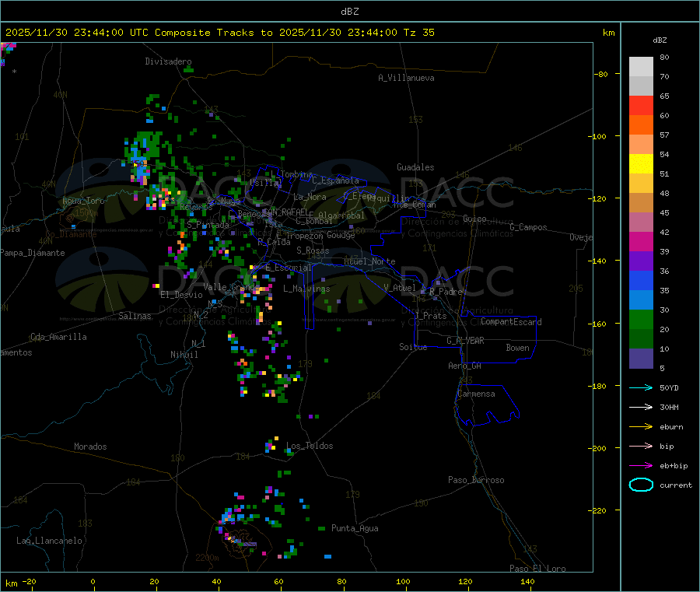Select the Paso_Barroso label
Screen dimensions: 700x592
[476, 480]
